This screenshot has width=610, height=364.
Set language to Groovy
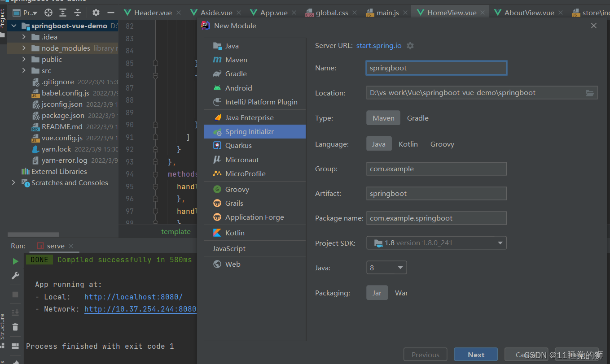pyautogui.click(x=442, y=144)
